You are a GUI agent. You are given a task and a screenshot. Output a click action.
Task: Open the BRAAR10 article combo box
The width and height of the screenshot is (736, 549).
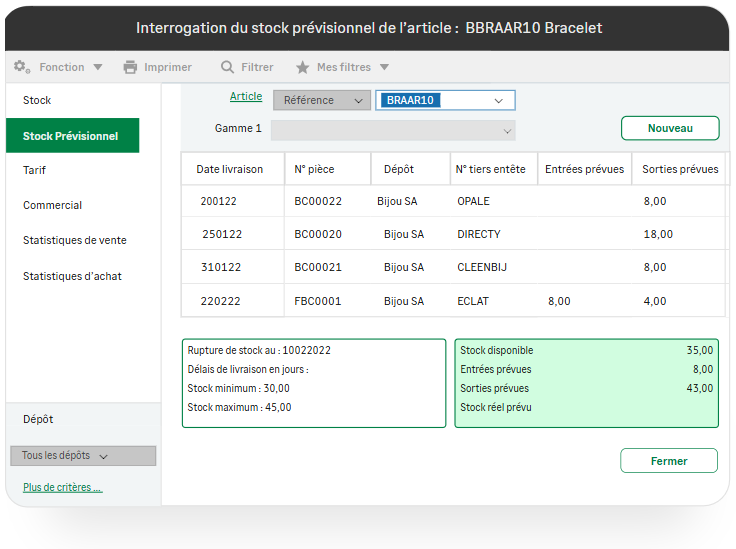[498, 100]
